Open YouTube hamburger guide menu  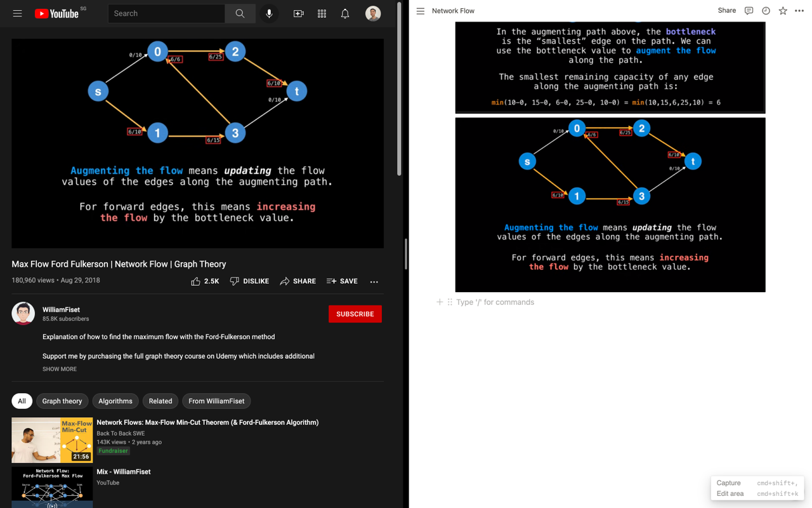pos(17,13)
